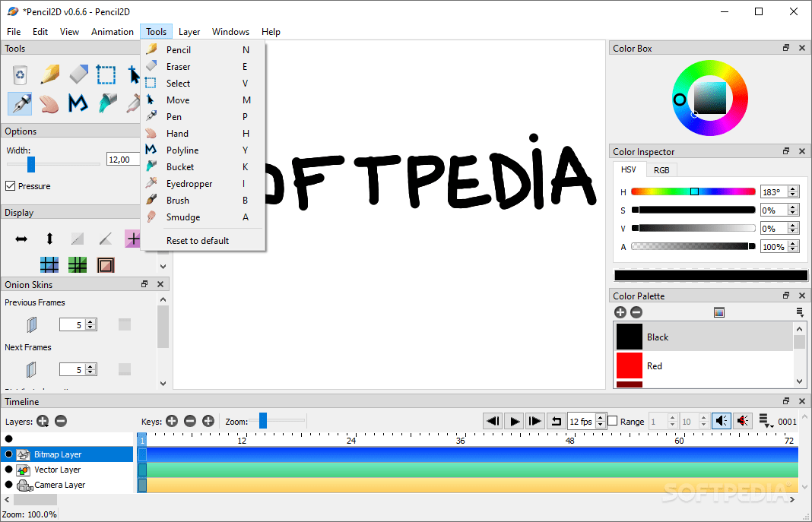Increase the Alpha value spinner

pos(793,244)
